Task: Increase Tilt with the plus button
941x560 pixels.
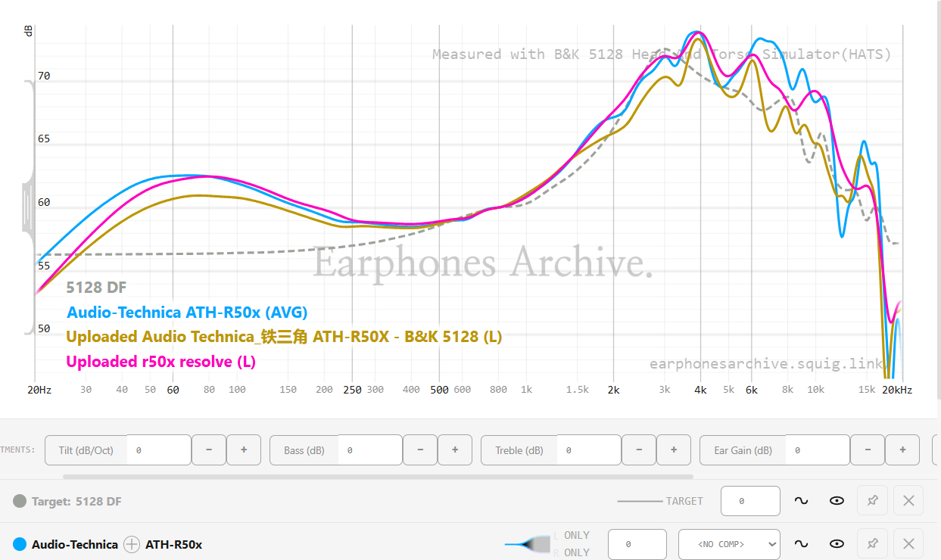Action: 244,450
